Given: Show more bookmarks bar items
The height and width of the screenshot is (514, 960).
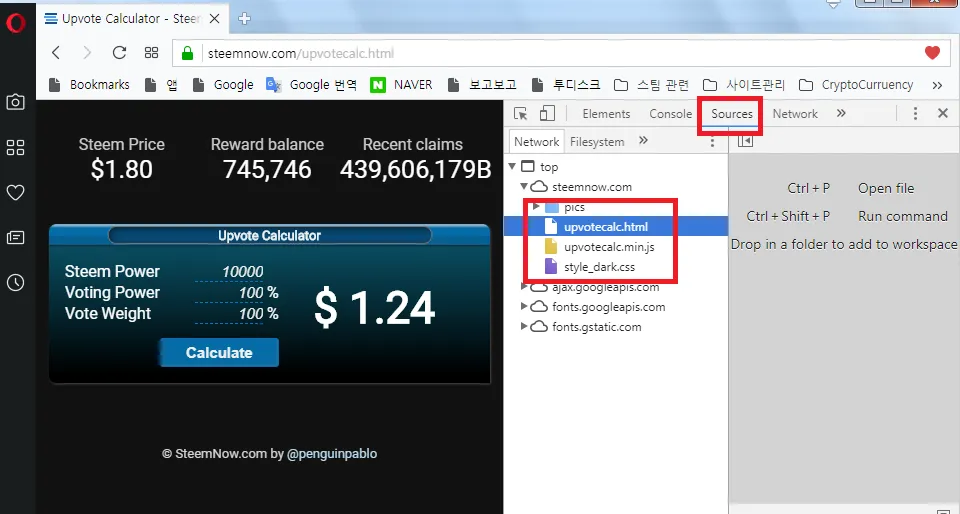Looking at the screenshot, I should [x=937, y=85].
